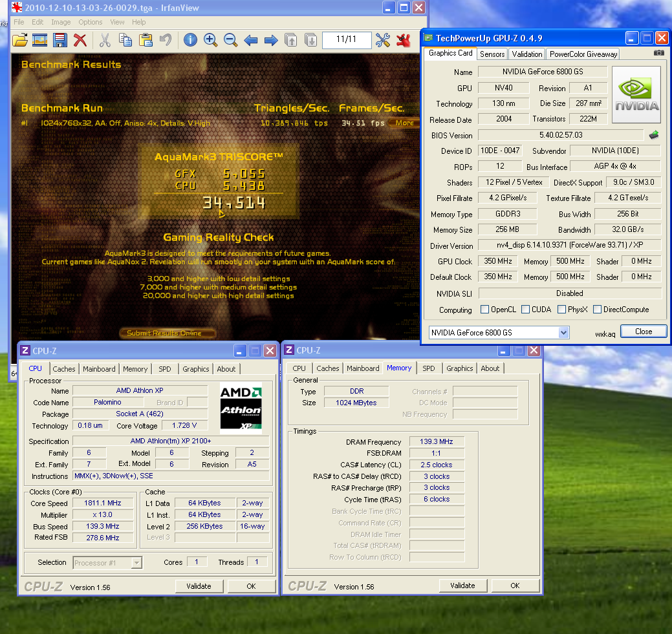Click the Paste clipboard icon

tap(146, 40)
